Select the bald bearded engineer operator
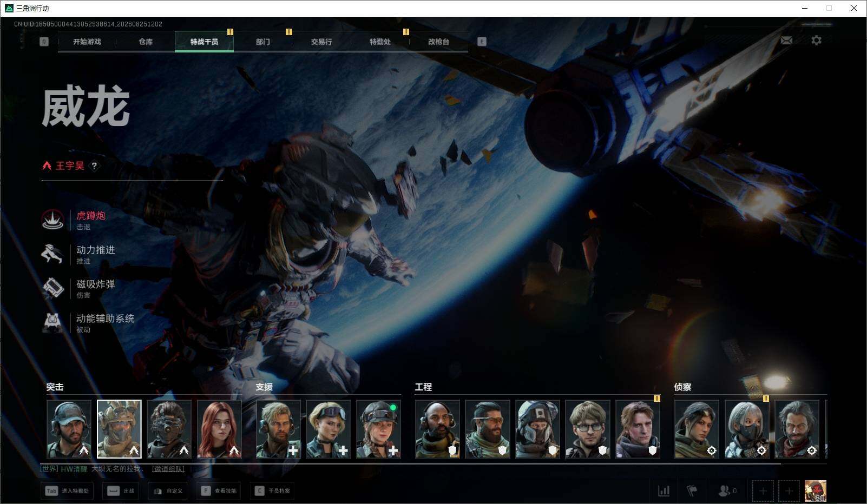Screen dimensions: 867x504 pyautogui.click(x=438, y=429)
